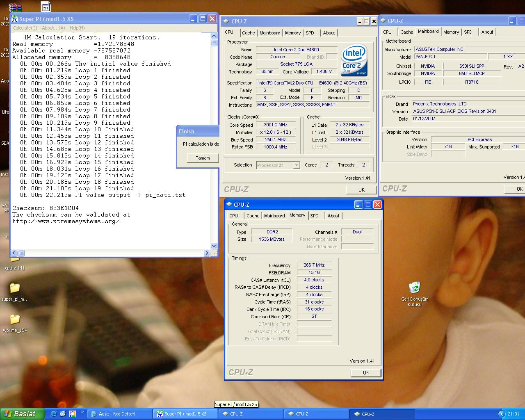Click the CPU-Z Mainboard window title icon
This screenshot has width=525, height=420.
(383, 21)
